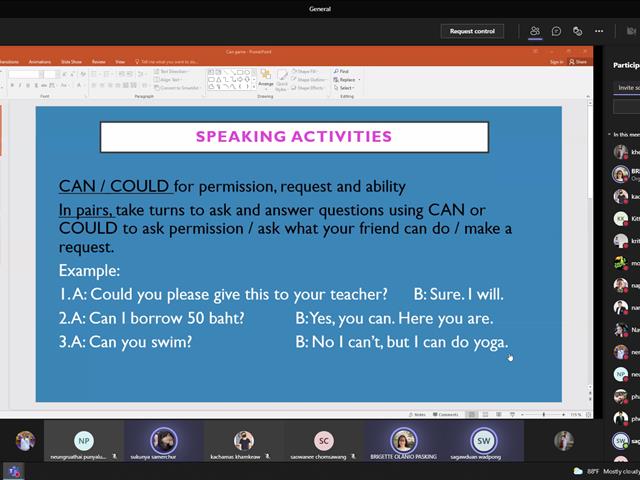Click the SPEAKING ACTIVITIES title box
The image size is (640, 480).
(x=294, y=137)
